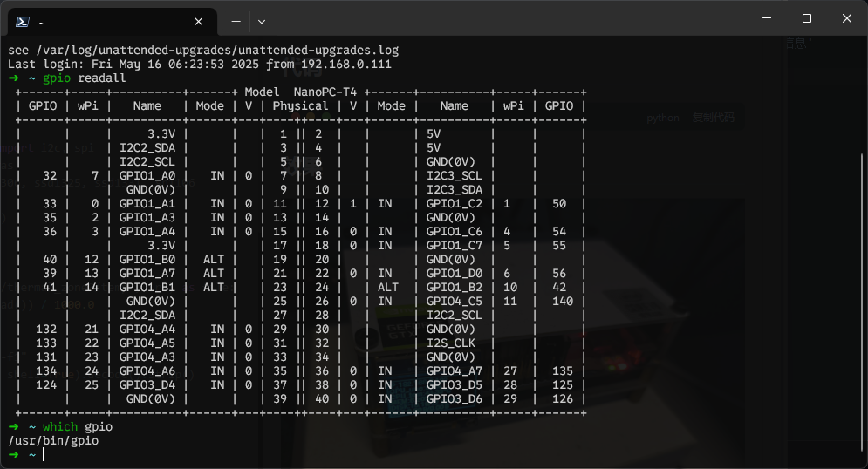The height and width of the screenshot is (469, 868).
Task: Click the NanoPC-T4 model header text
Action: (x=325, y=92)
